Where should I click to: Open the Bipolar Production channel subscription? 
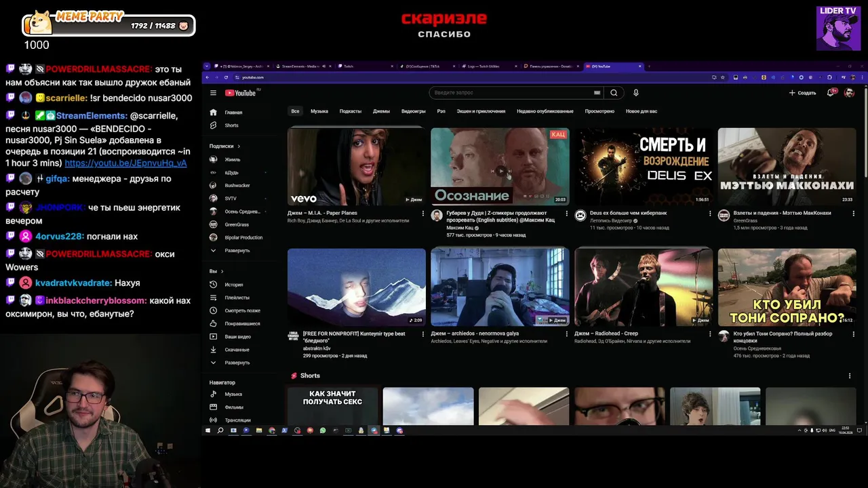coord(243,237)
